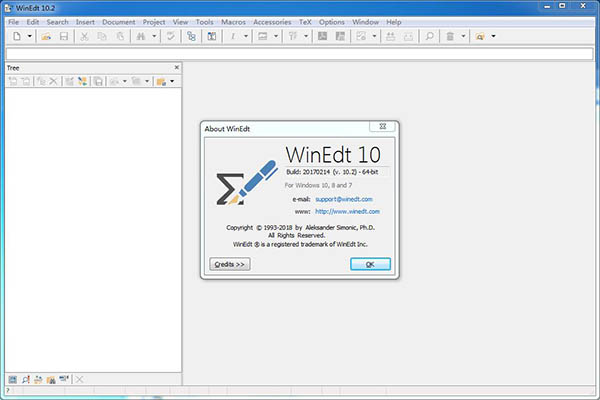
Task: Open the Insert menu
Action: [85, 22]
